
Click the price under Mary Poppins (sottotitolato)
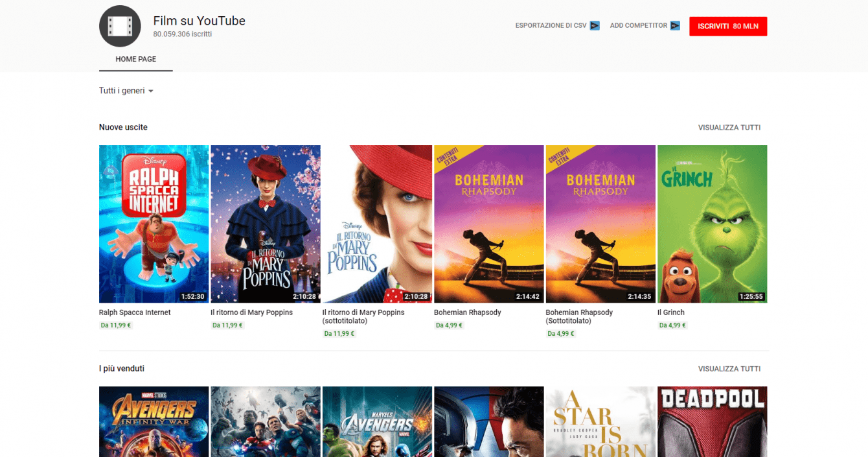click(x=339, y=334)
